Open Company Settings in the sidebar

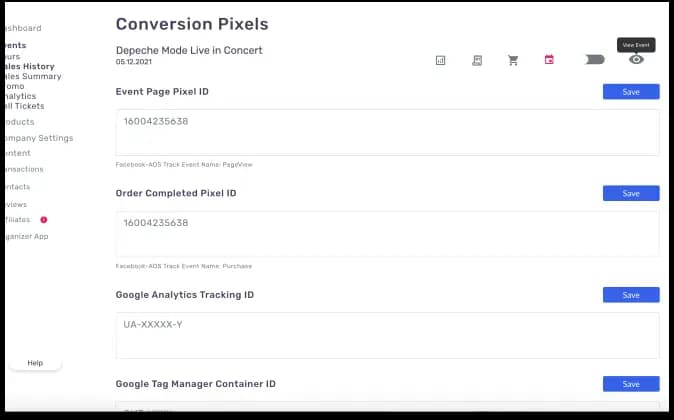point(39,138)
